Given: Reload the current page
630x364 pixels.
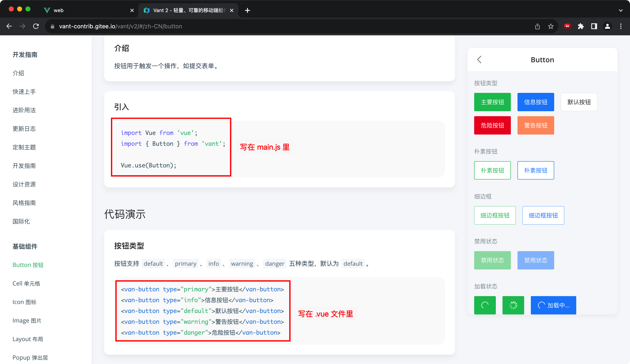Looking at the screenshot, I should point(36,26).
